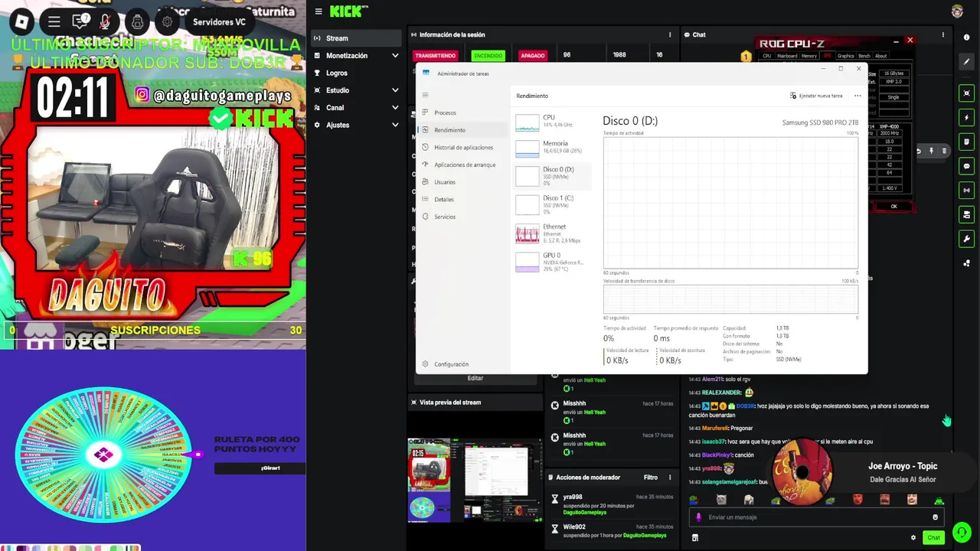The width and height of the screenshot is (980, 551).
Task: Open Aplicaciones de arranque in Task Manager
Action: (463, 165)
